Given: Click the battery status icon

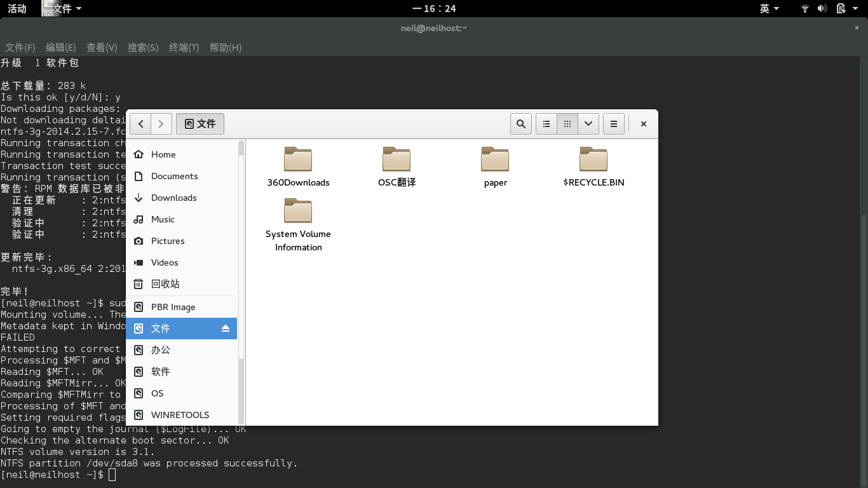Looking at the screenshot, I should click(841, 8).
